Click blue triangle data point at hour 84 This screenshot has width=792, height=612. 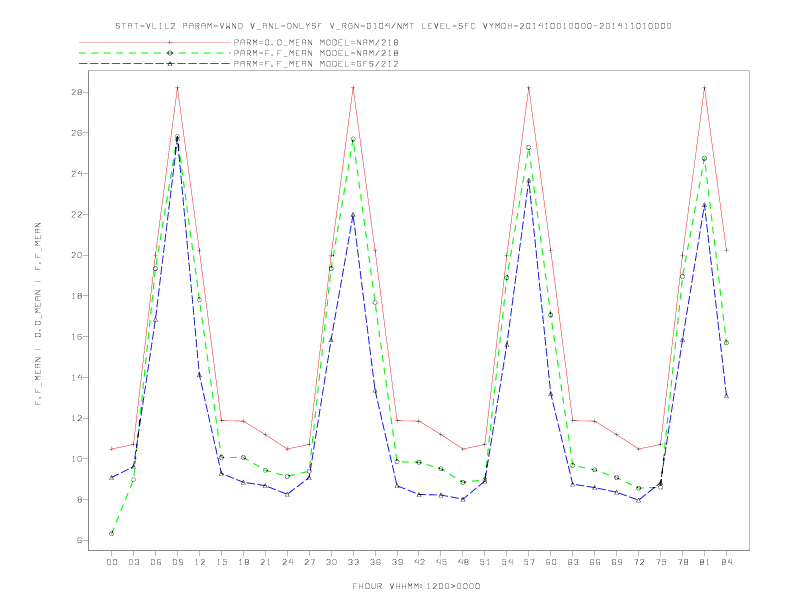pyautogui.click(x=726, y=396)
